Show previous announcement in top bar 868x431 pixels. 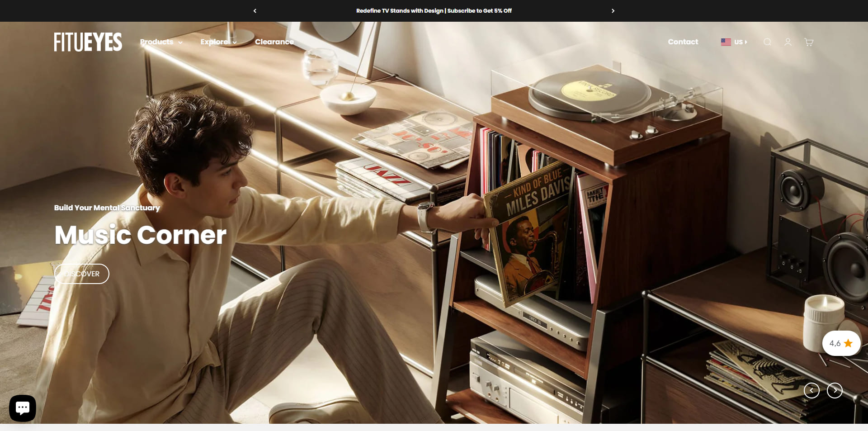[x=255, y=11]
